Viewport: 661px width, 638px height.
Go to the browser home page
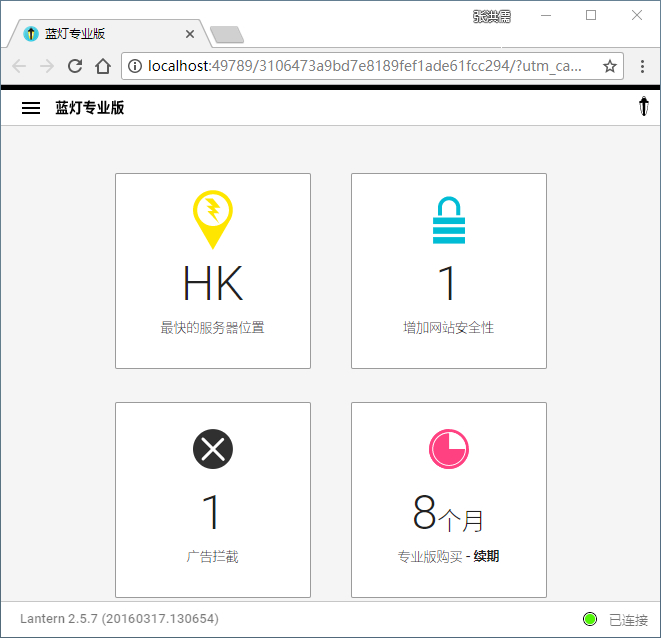(103, 66)
